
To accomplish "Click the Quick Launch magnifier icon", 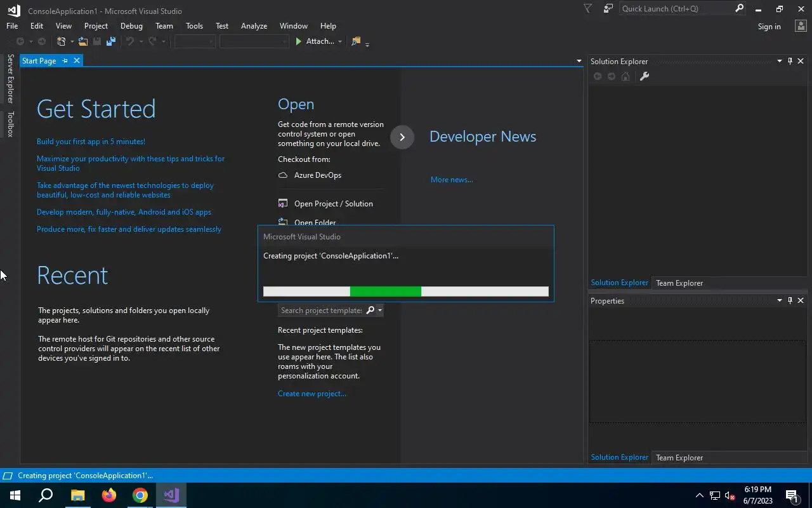I will pos(739,8).
